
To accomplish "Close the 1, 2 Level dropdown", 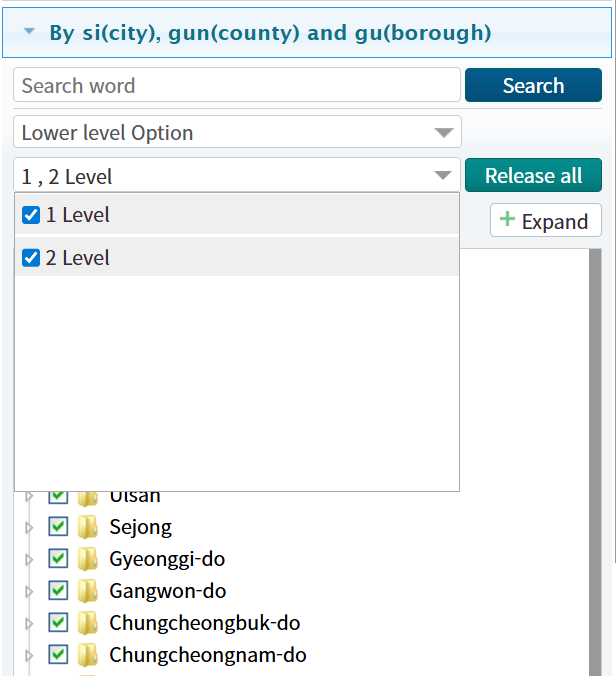I will tap(443, 176).
